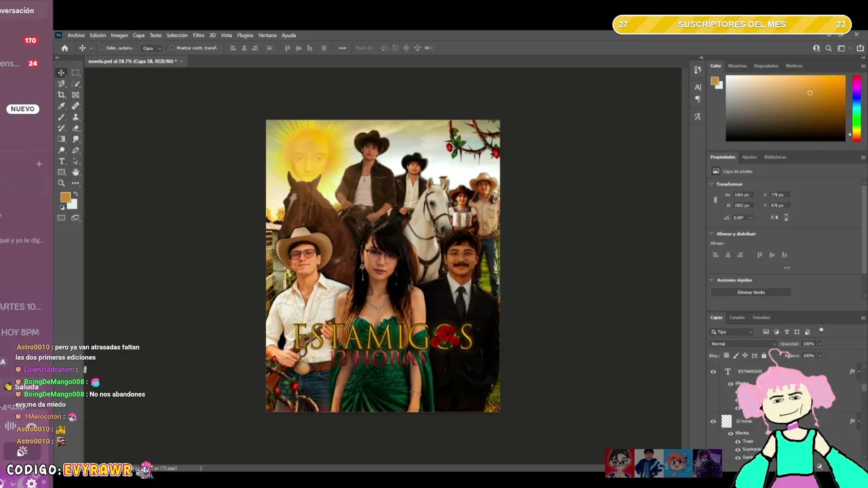Open the Edit Toolbar three-dots menu
868x488 pixels.
click(x=75, y=183)
